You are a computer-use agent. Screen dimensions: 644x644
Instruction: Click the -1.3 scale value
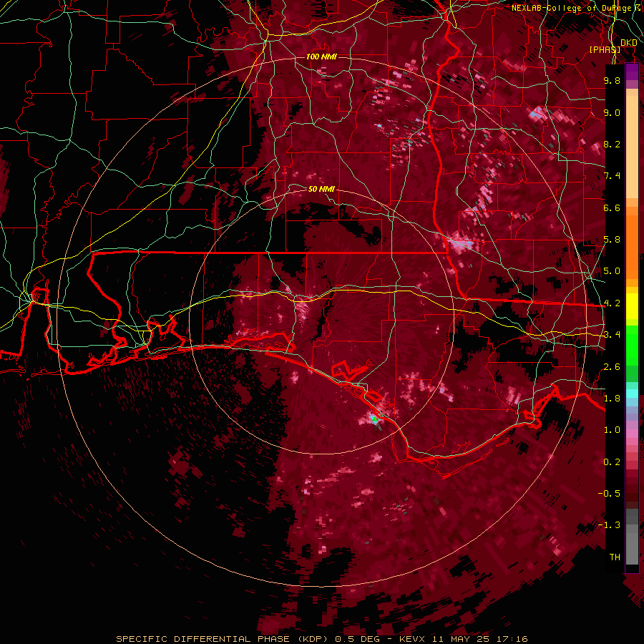tap(609, 525)
